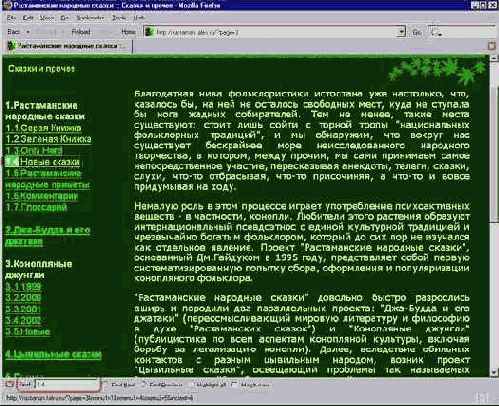
Task: Click the search engine icon in the toolbar
Action: [435, 32]
